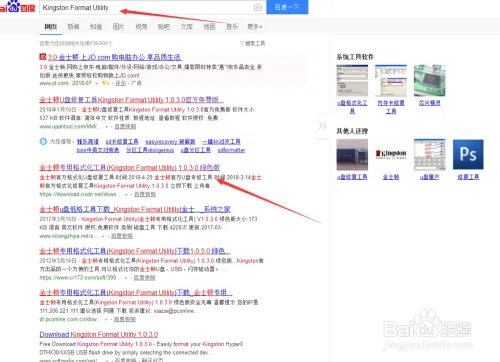
Task: Switch to the 新闻 tab
Action: point(73,27)
